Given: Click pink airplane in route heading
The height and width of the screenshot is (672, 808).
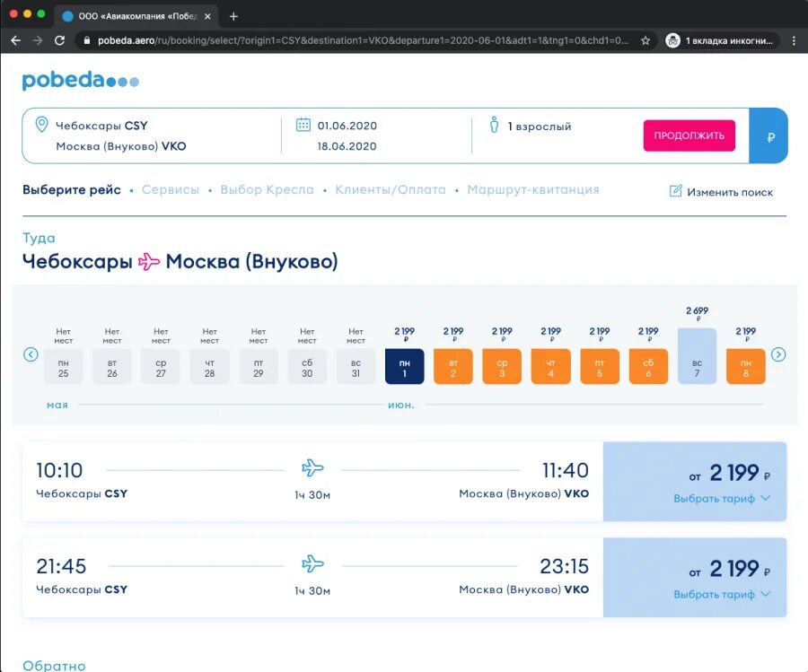Looking at the screenshot, I should click(149, 262).
